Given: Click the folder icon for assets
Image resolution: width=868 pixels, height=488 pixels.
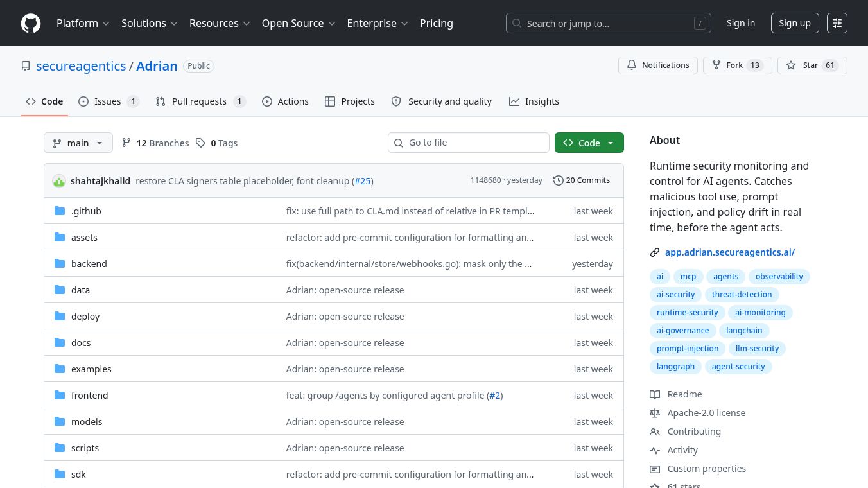Looking at the screenshot, I should click(x=60, y=237).
